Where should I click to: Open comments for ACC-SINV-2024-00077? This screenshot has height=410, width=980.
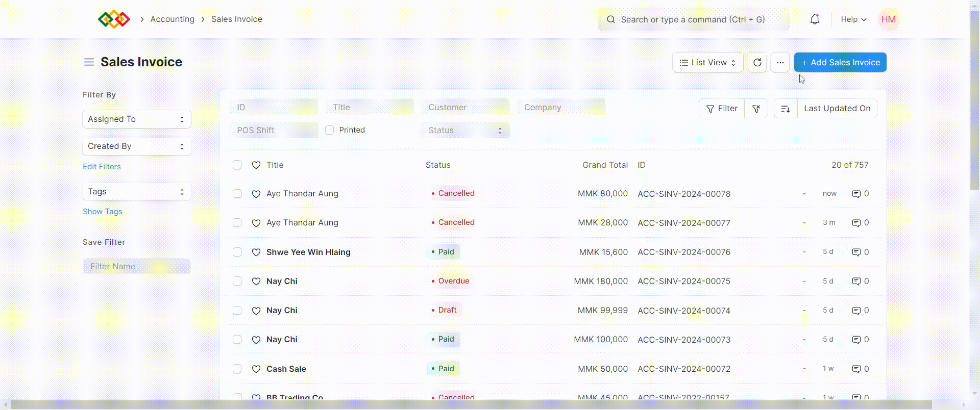tap(861, 223)
